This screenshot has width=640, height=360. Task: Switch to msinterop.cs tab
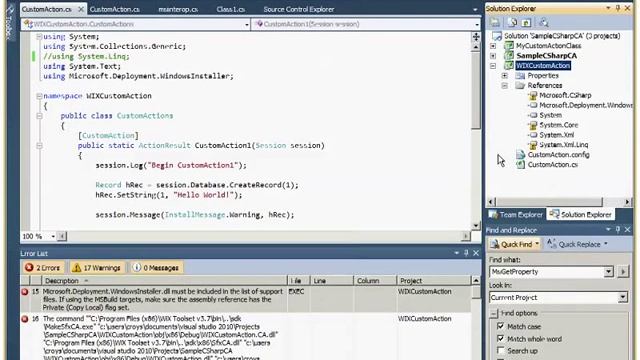pos(178,9)
